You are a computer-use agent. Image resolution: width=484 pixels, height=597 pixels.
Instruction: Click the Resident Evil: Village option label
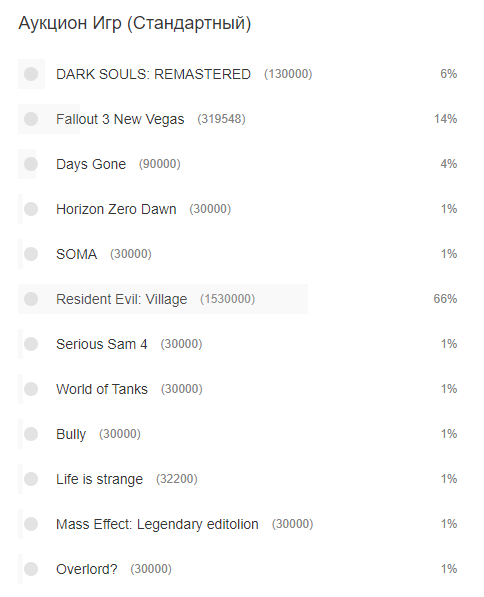pos(121,299)
